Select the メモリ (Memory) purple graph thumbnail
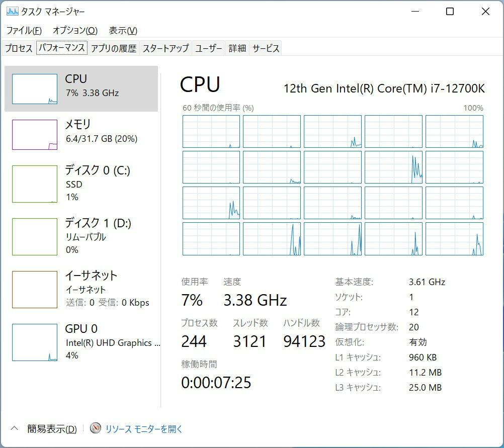This screenshot has width=504, height=448. click(x=35, y=135)
